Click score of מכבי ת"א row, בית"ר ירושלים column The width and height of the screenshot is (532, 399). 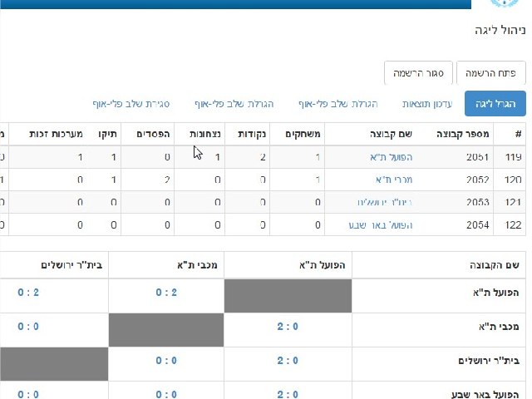(x=28, y=326)
